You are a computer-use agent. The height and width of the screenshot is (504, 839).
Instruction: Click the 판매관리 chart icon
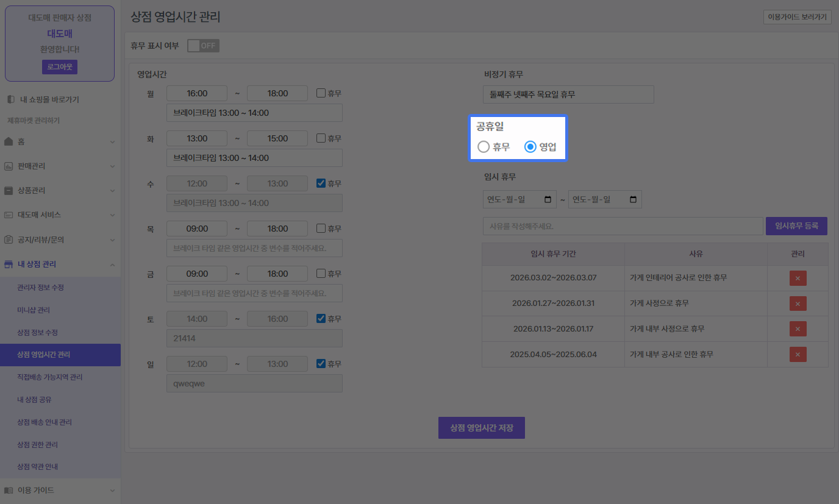9,166
